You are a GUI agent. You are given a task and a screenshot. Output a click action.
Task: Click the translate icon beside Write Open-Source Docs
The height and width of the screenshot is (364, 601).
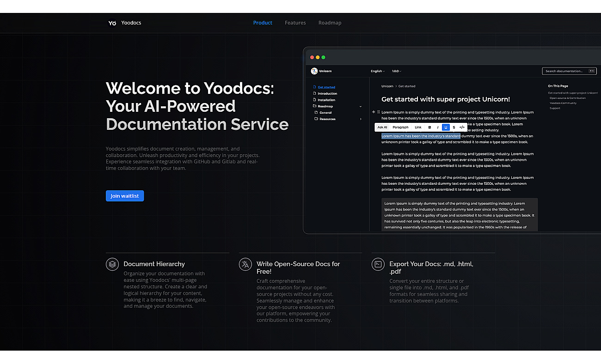[245, 264]
